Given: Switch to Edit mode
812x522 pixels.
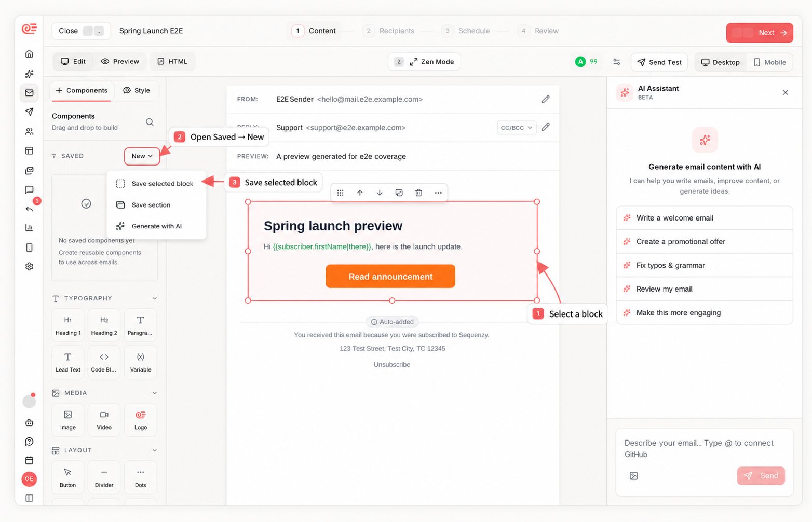Looking at the screenshot, I should 73,61.
